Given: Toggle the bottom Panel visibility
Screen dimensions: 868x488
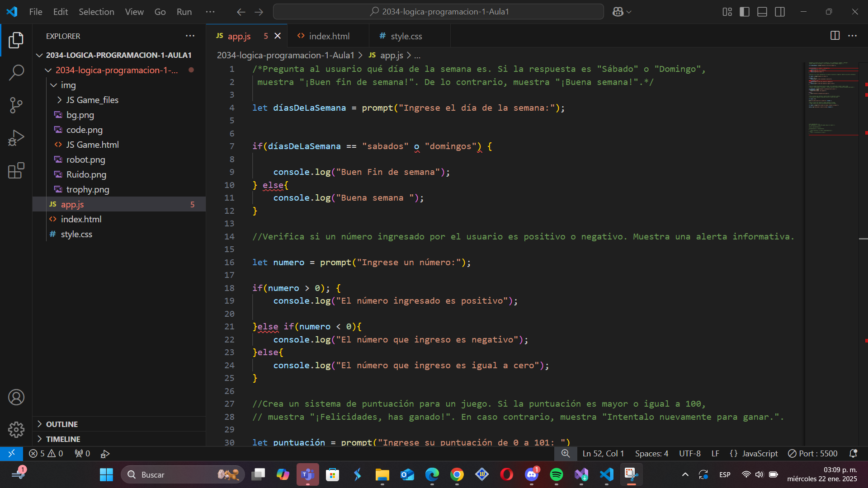Looking at the screenshot, I should (762, 12).
